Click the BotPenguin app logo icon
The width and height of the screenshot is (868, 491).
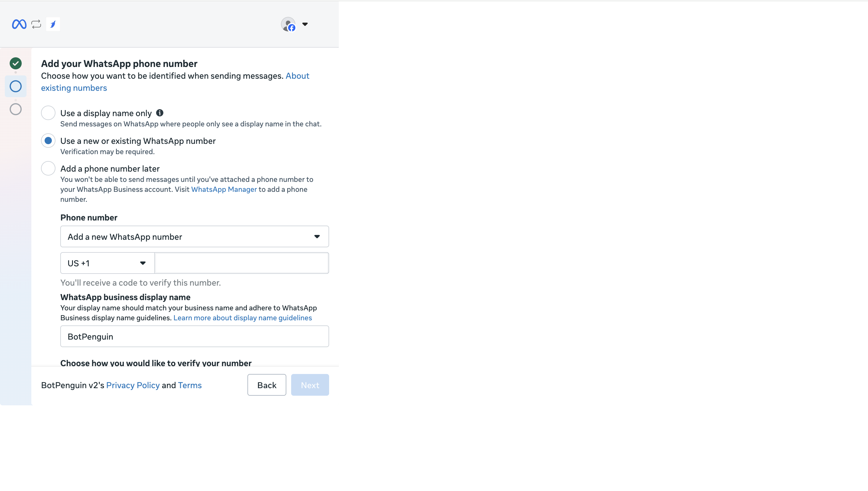tap(53, 24)
